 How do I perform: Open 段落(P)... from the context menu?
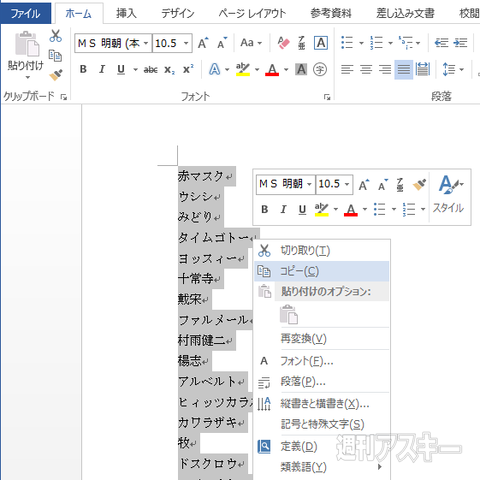[321, 381]
